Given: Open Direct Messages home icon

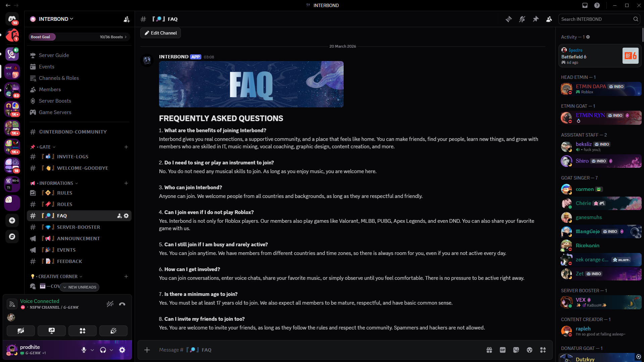Looking at the screenshot, I should pyautogui.click(x=12, y=19).
